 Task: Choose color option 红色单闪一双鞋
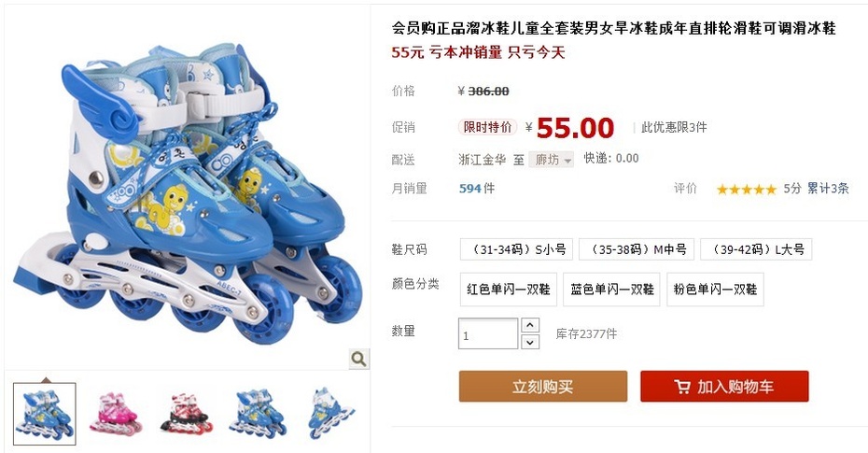coord(508,289)
